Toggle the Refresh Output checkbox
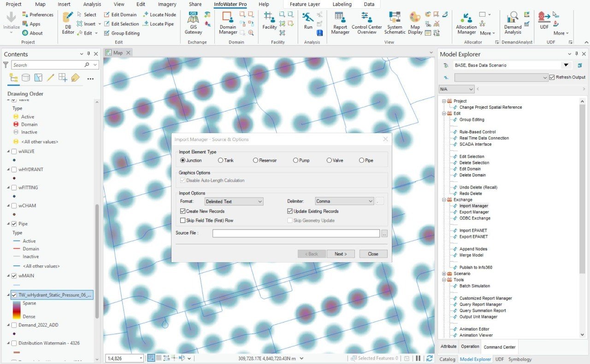Image resolution: width=590 pixels, height=364 pixels. pos(552,77)
